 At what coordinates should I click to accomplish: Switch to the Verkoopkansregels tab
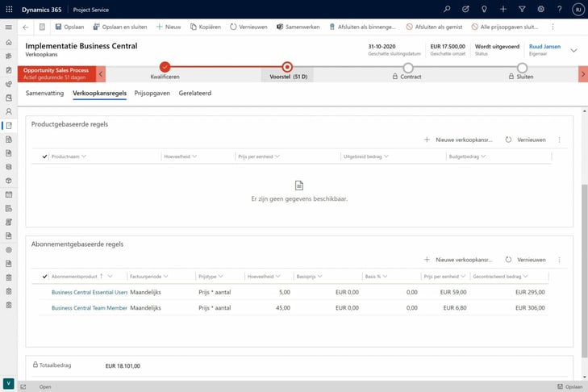[100, 93]
